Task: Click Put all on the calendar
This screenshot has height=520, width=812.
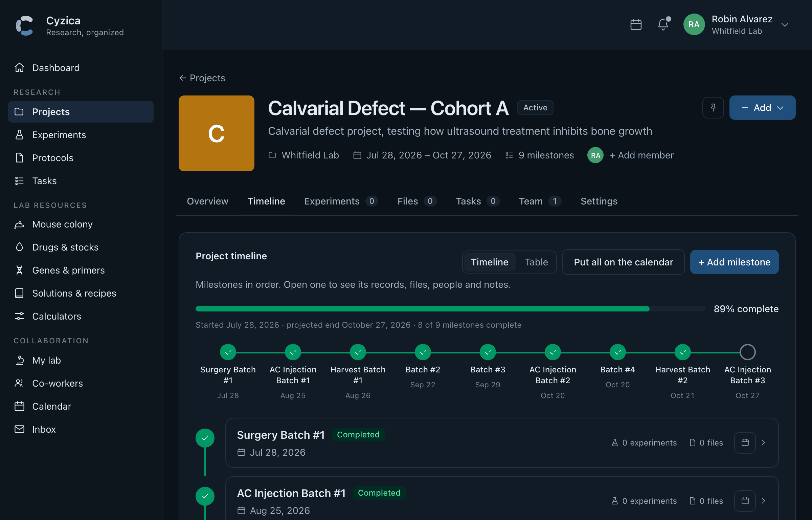Action: click(x=623, y=262)
